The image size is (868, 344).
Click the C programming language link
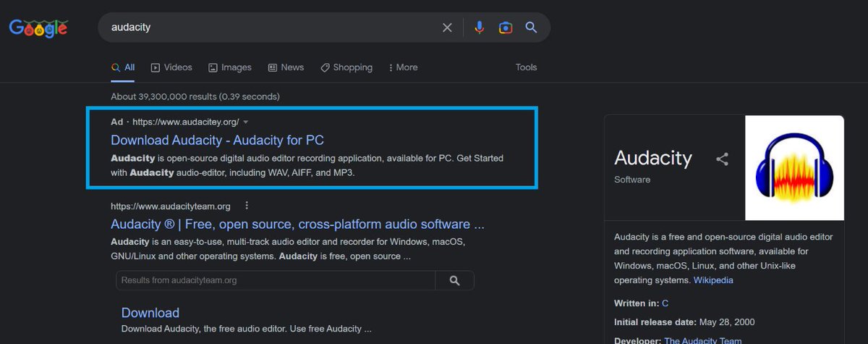[x=665, y=303]
